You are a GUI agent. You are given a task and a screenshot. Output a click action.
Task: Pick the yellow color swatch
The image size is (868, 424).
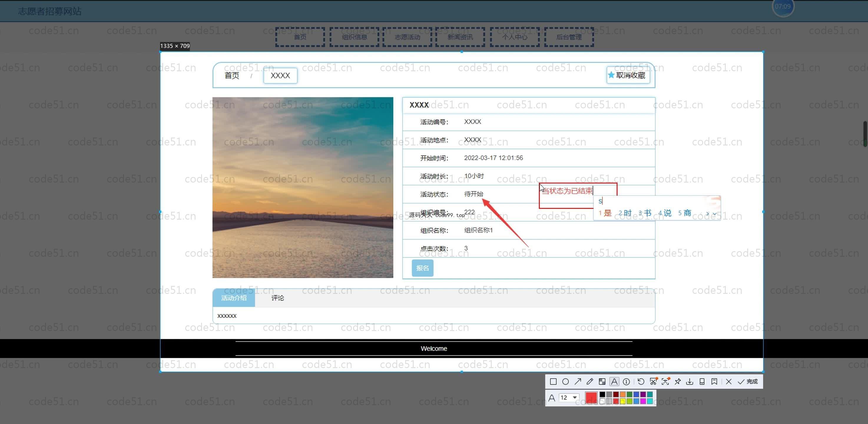623,401
